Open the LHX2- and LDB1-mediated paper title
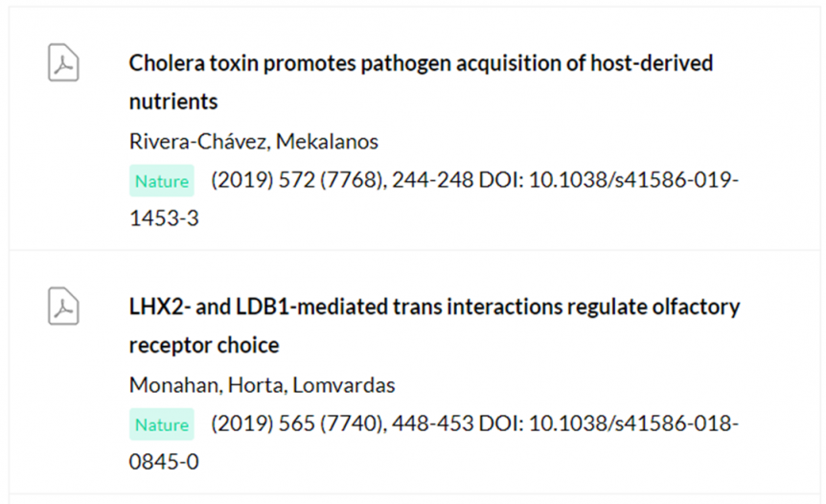 [x=434, y=308]
